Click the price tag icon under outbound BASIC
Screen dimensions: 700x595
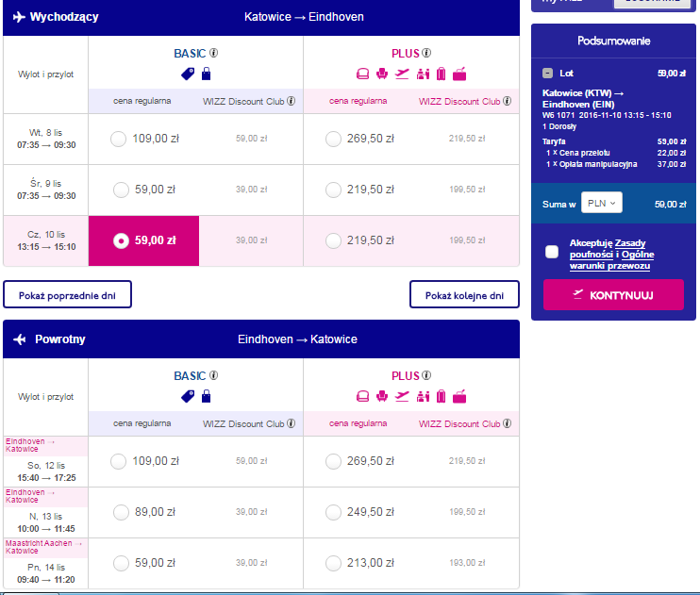click(188, 74)
